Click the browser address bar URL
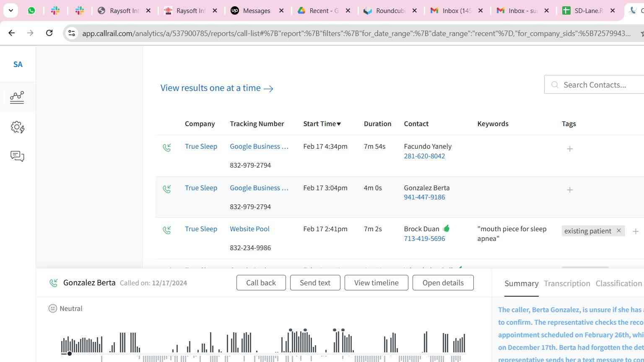This screenshot has width=644, height=362. click(x=356, y=33)
